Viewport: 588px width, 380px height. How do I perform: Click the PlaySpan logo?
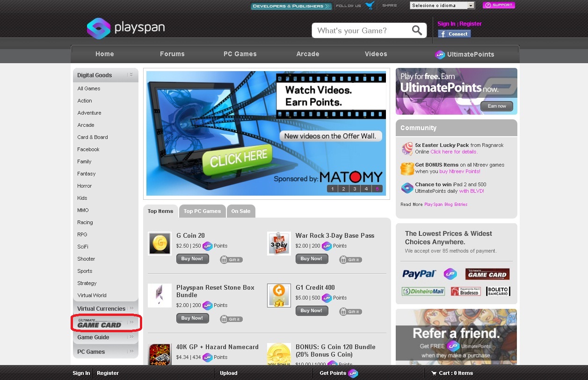[x=125, y=28]
